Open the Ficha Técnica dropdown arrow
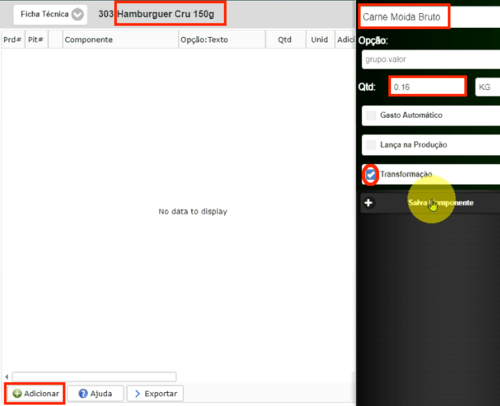Image resolution: width=500 pixels, height=406 pixels. point(78,14)
